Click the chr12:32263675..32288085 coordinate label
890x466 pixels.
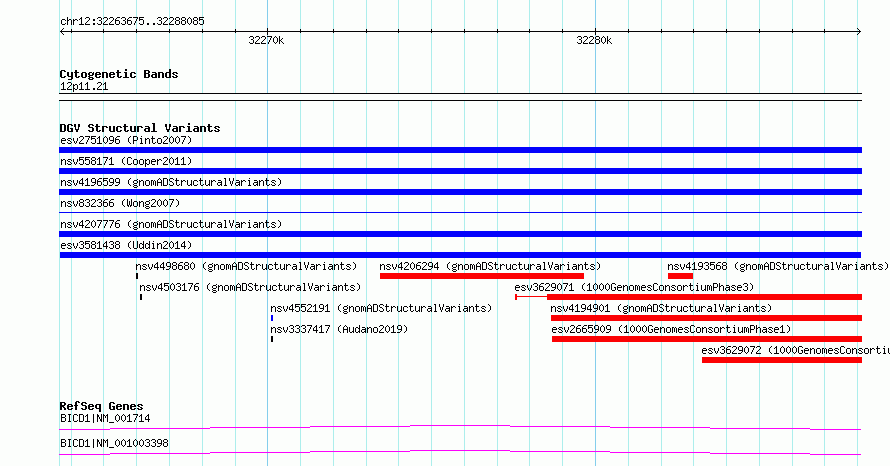coord(132,22)
